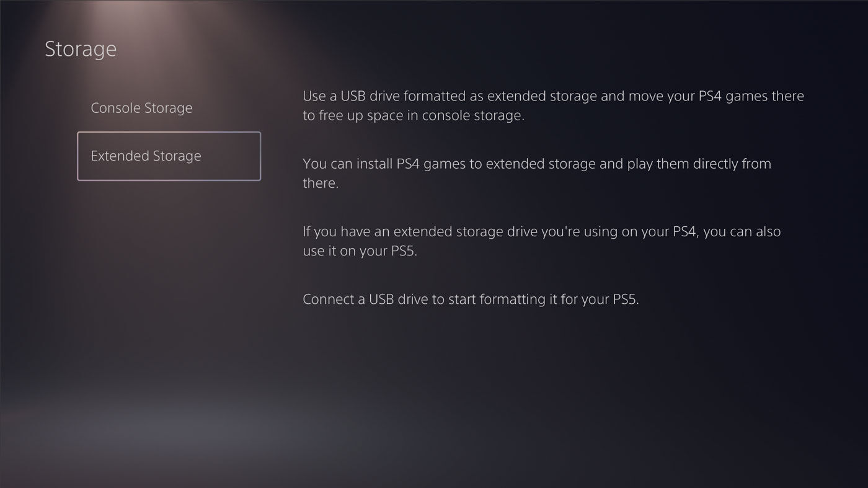Image resolution: width=868 pixels, height=488 pixels.
Task: Focus the bordered Extended Storage selection box
Action: [x=169, y=156]
